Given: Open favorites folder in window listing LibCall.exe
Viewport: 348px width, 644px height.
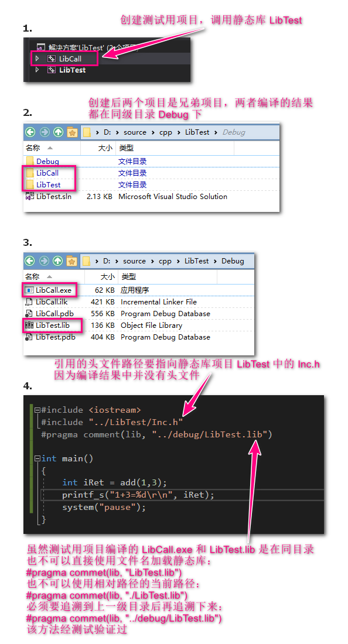Looking at the screenshot, I should pyautogui.click(x=72, y=261).
